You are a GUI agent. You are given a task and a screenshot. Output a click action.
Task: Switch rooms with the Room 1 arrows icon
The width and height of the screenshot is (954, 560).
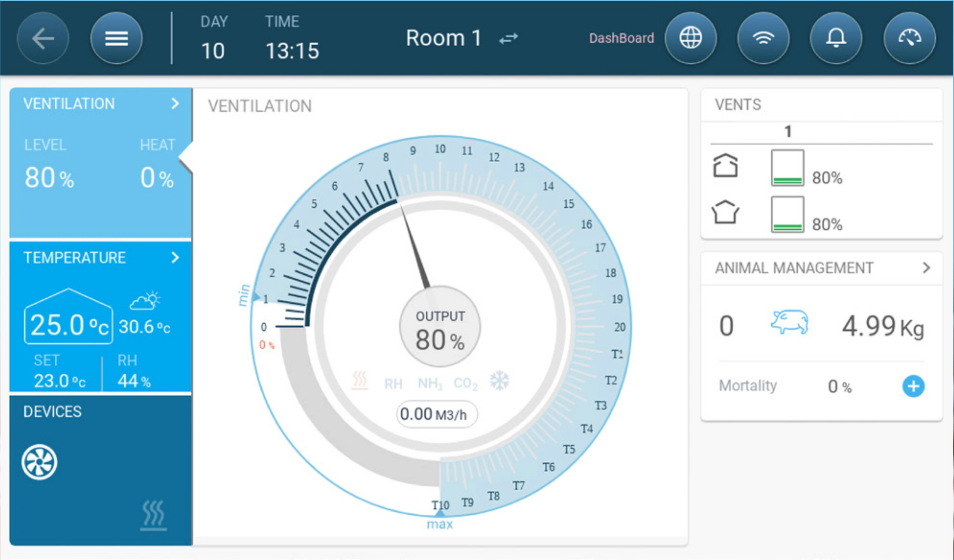pos(508,38)
